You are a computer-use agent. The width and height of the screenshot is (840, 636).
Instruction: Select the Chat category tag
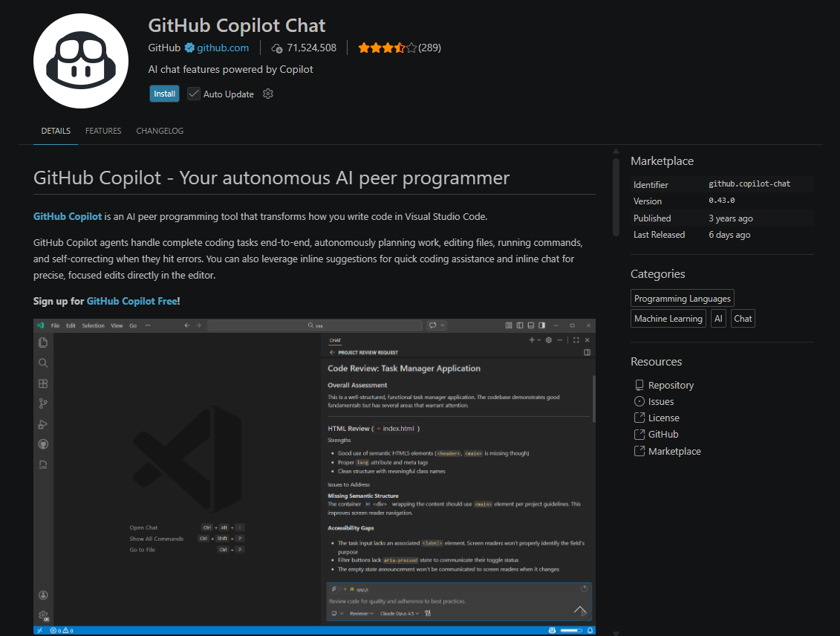coord(743,318)
